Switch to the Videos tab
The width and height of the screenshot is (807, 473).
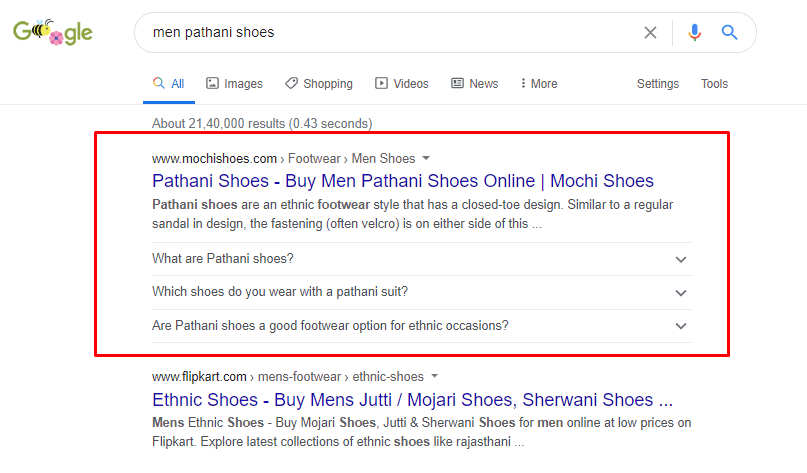click(402, 83)
